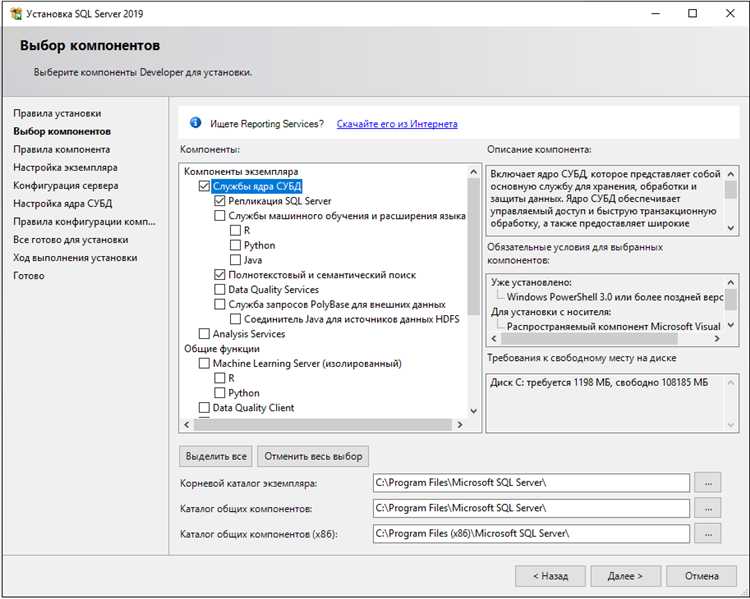This screenshot has height=599, width=750.
Task: Enable Data Quality Services checkbox
Action: (220, 289)
